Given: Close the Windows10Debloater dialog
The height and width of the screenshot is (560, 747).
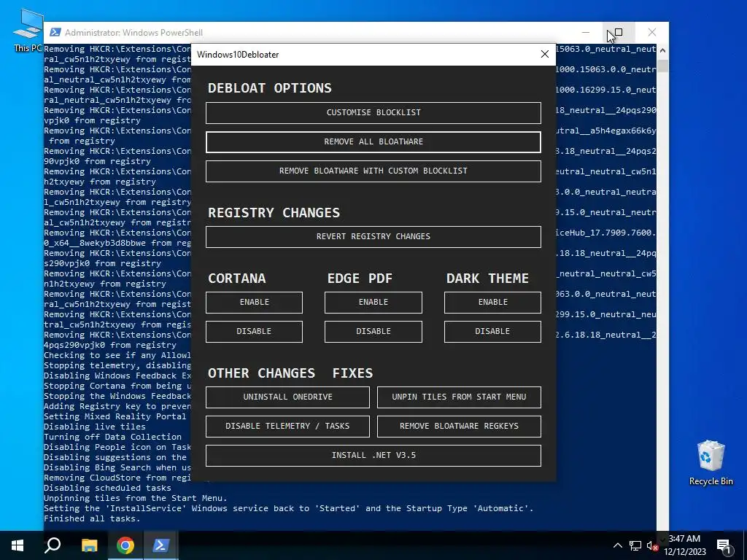Looking at the screenshot, I should (544, 54).
